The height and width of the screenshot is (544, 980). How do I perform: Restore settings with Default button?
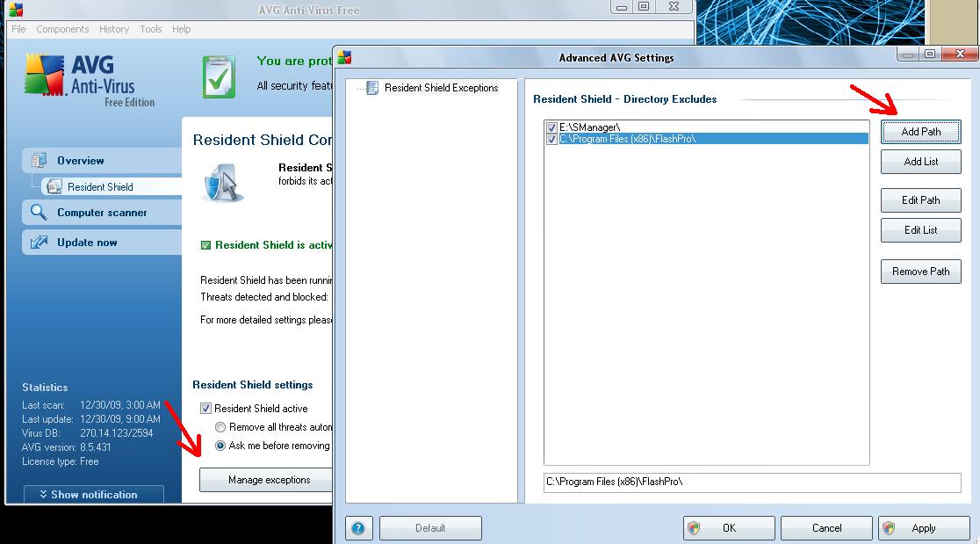point(430,528)
